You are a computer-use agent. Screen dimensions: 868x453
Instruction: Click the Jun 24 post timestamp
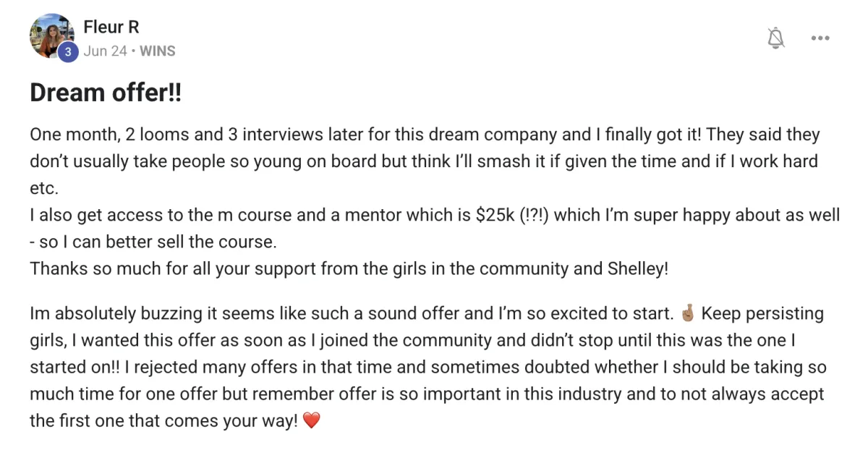[x=106, y=51]
